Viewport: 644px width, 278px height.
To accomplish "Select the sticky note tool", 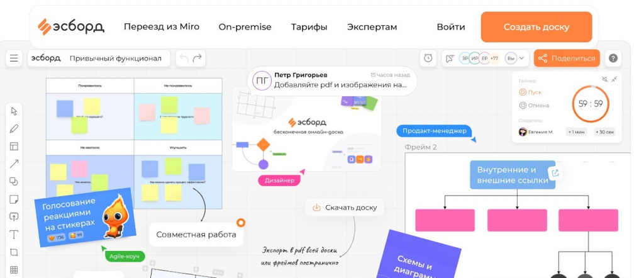I will [14, 199].
